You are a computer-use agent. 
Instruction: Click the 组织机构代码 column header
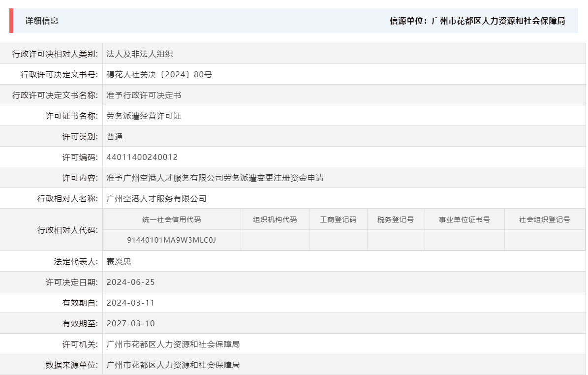275,219
